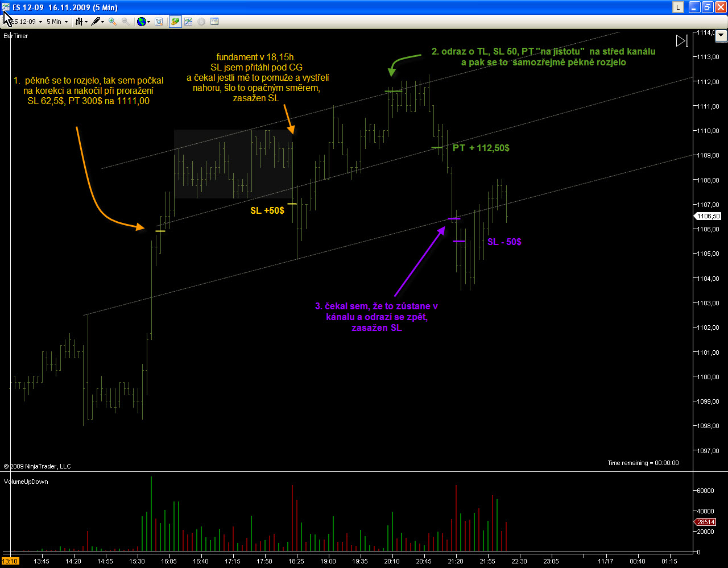The height and width of the screenshot is (568, 728).
Task: Open the globe icon dropdown in toolbar
Action: pos(143,22)
